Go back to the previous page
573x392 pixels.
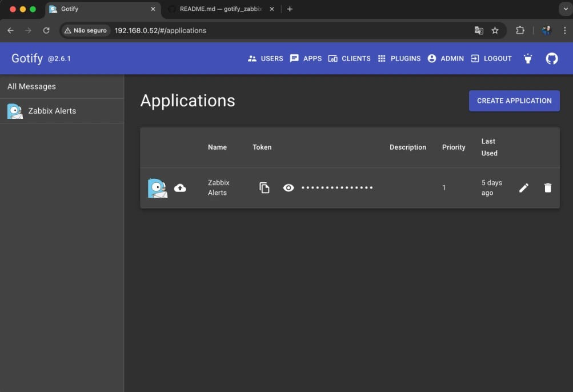pyautogui.click(x=11, y=30)
